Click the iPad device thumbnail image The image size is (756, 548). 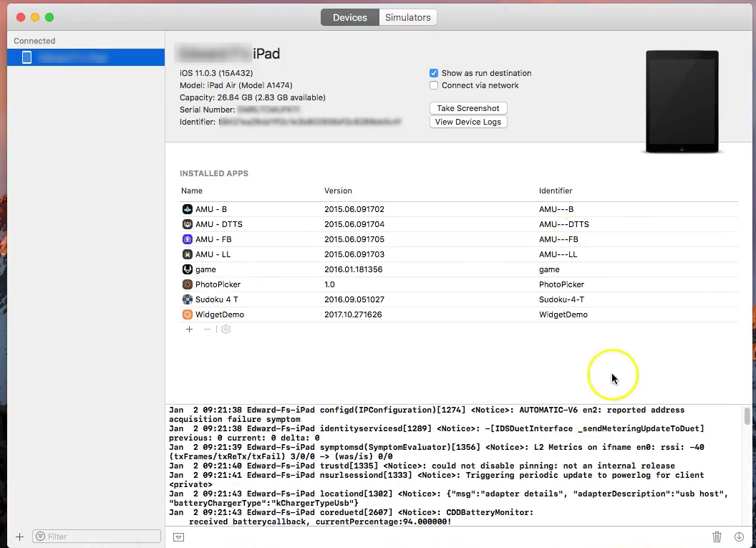[682, 101]
